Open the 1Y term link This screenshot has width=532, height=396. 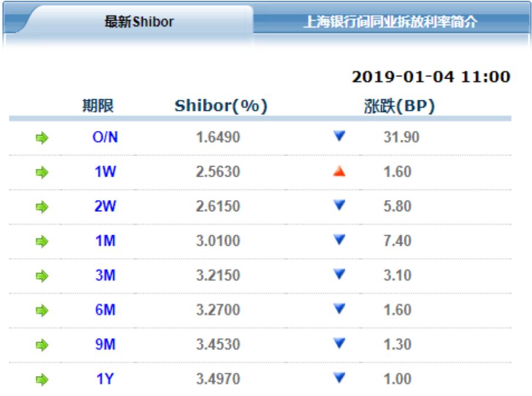click(105, 379)
